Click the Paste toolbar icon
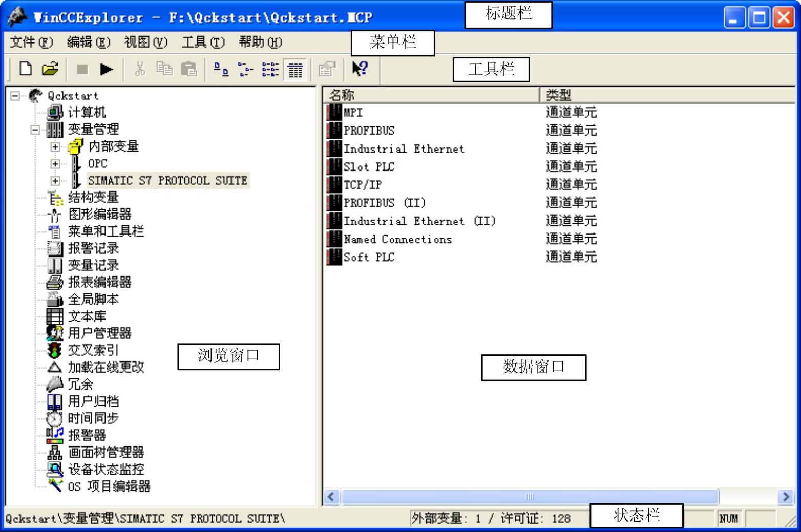Viewport: 801px width, 532px height. 189,69
